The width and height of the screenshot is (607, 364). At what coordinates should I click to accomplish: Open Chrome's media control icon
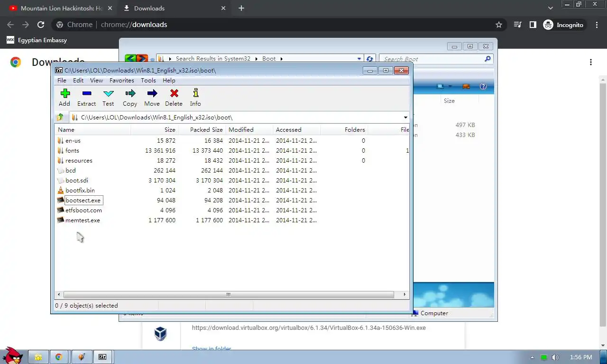tap(518, 25)
